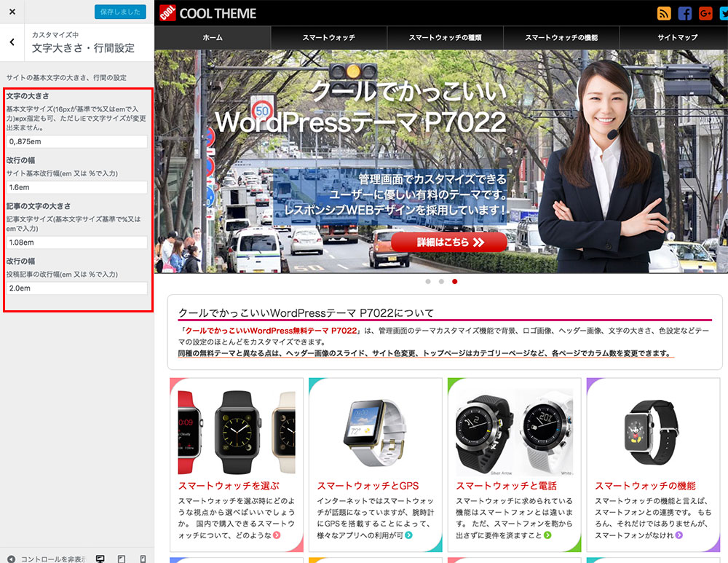Close the customizer with the X icon
The height and width of the screenshot is (563, 728).
12,12
